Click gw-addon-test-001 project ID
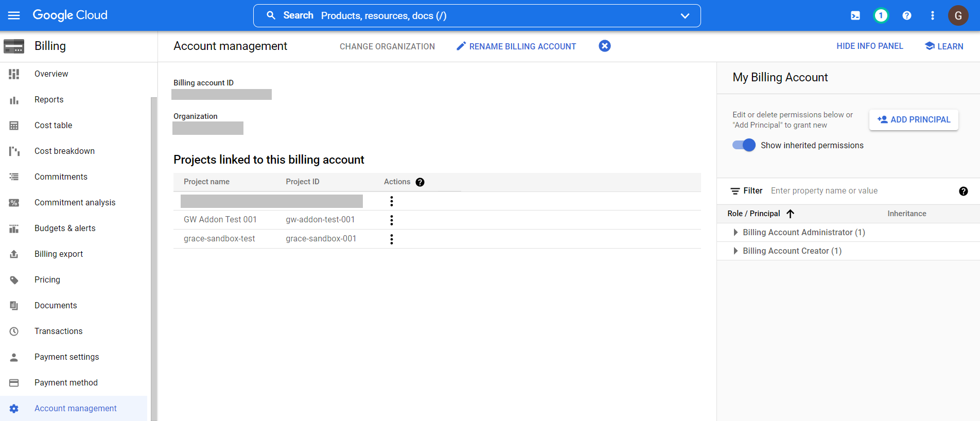 pos(320,219)
